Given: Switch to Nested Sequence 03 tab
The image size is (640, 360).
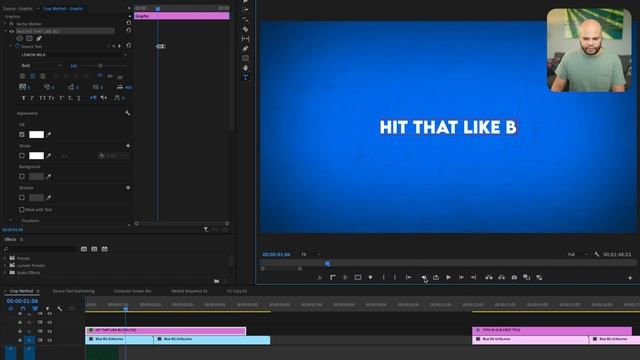Looking at the screenshot, I should (189, 291).
